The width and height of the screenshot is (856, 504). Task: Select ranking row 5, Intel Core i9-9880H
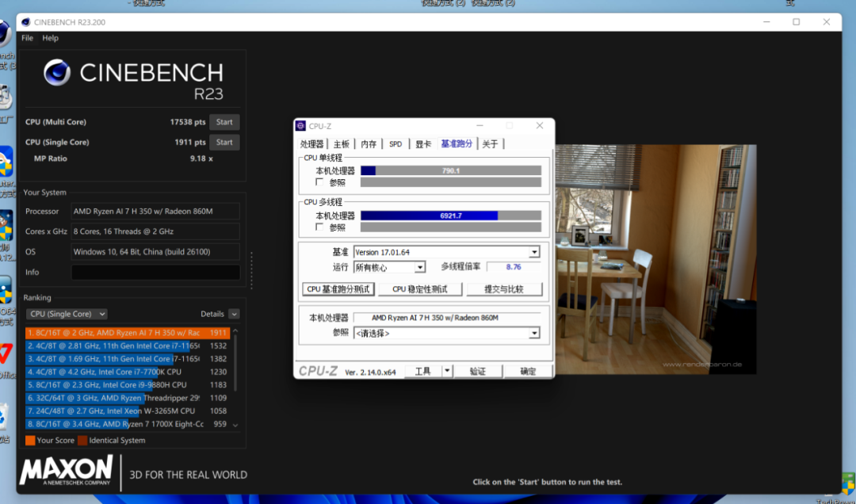127,385
